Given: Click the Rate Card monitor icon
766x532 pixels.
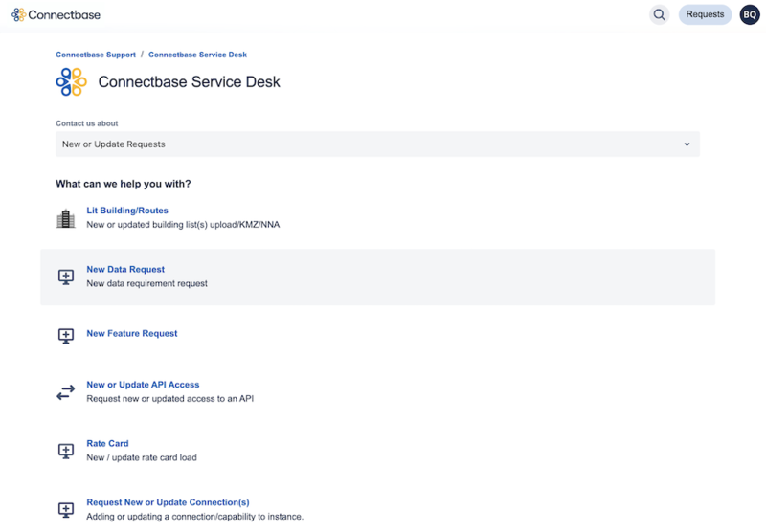Looking at the screenshot, I should coord(65,451).
